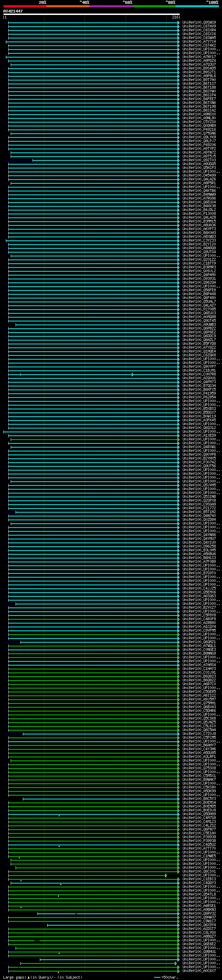Select the UniRef100_A9P8L6 label
This screenshot has width=222, height=980.
click(199, 76)
